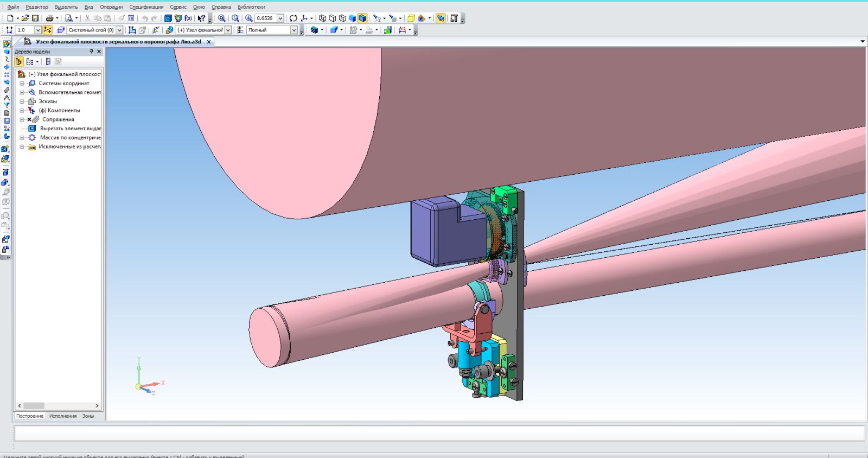Screen dimensions: 868x458
Task: Click the Save document icon
Action: coord(35,18)
